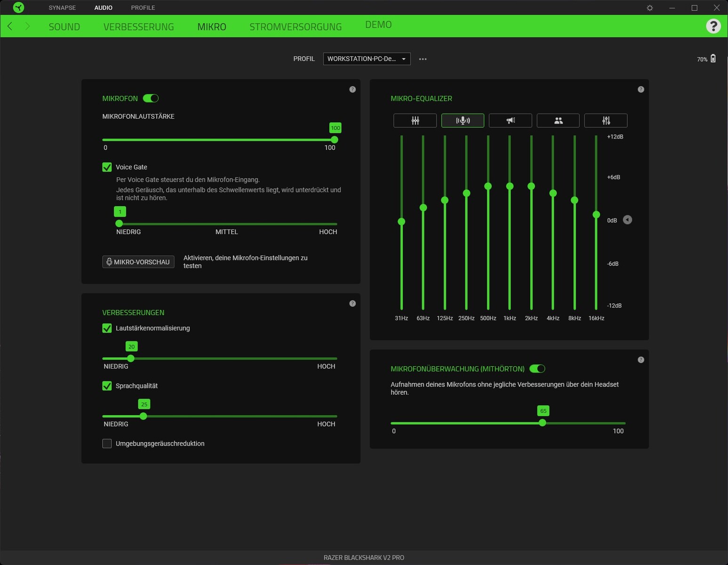Click the Mikrofonlautstärke slider handle
The width and height of the screenshot is (728, 565).
(x=335, y=140)
